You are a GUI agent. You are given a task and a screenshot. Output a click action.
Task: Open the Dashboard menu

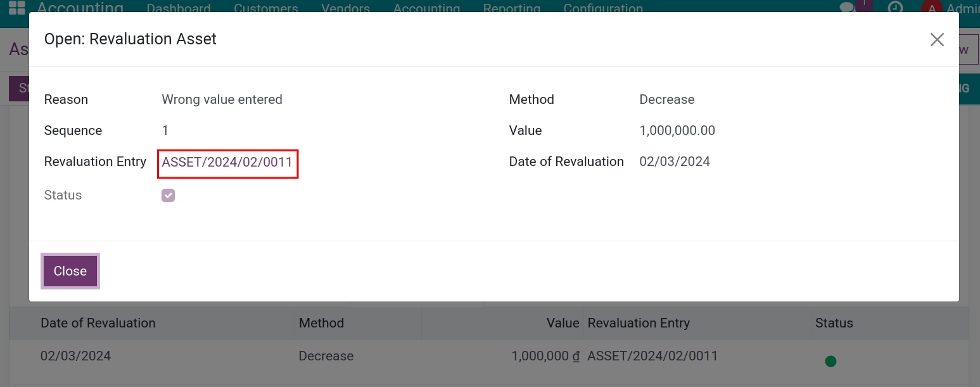pyautogui.click(x=179, y=8)
